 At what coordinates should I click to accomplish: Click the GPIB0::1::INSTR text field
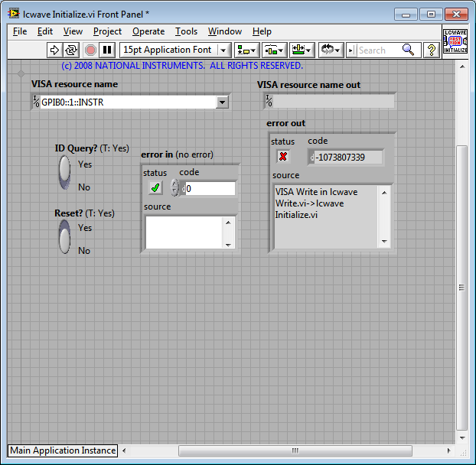[x=128, y=102]
